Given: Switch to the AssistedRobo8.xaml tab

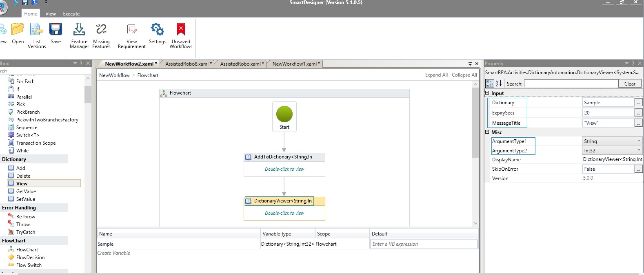Looking at the screenshot, I should point(187,64).
